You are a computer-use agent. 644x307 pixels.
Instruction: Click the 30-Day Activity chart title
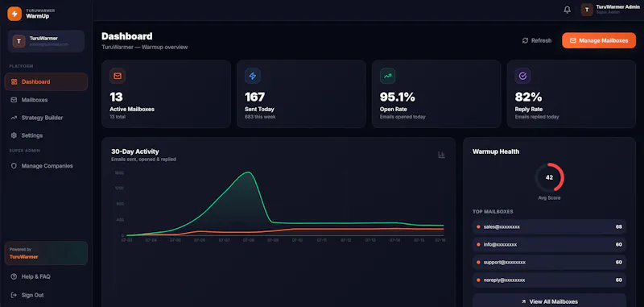point(134,151)
